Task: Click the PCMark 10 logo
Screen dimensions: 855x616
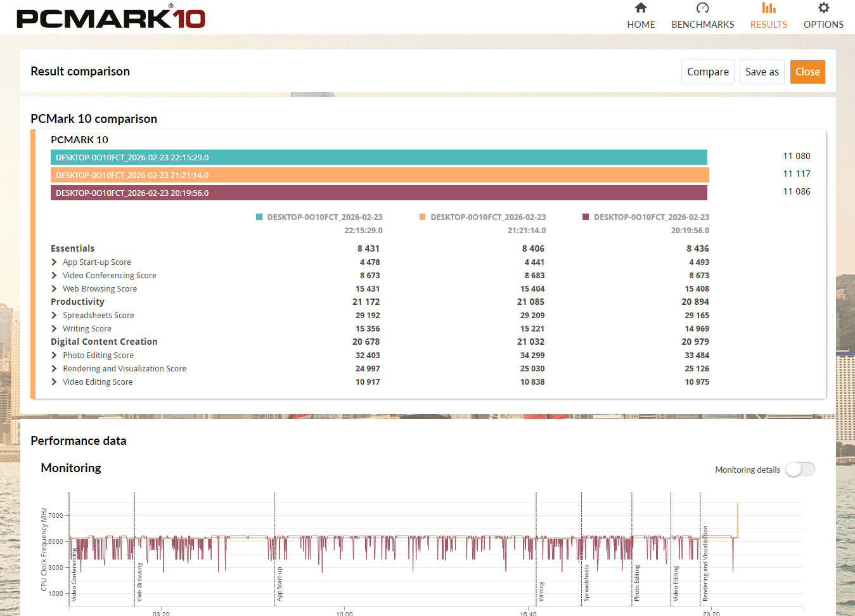Action: click(x=111, y=17)
